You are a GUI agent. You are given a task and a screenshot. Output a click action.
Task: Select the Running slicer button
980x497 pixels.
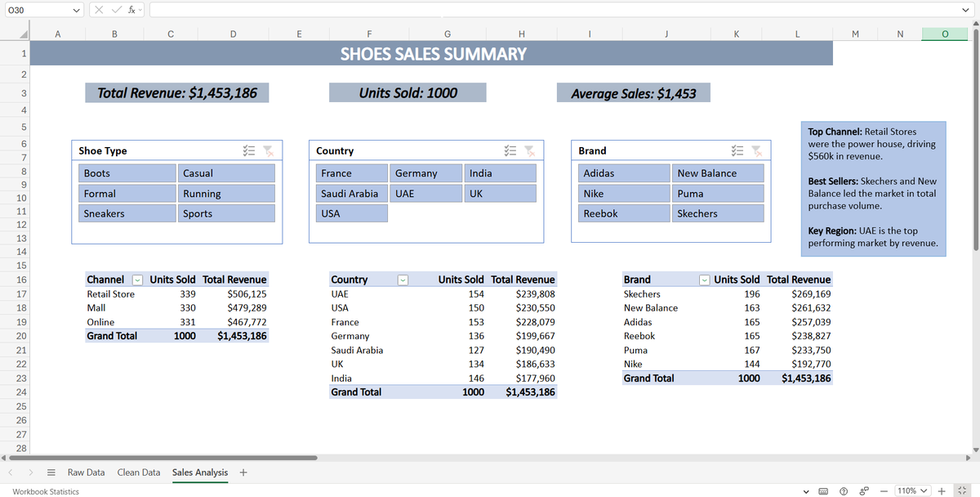tap(227, 194)
